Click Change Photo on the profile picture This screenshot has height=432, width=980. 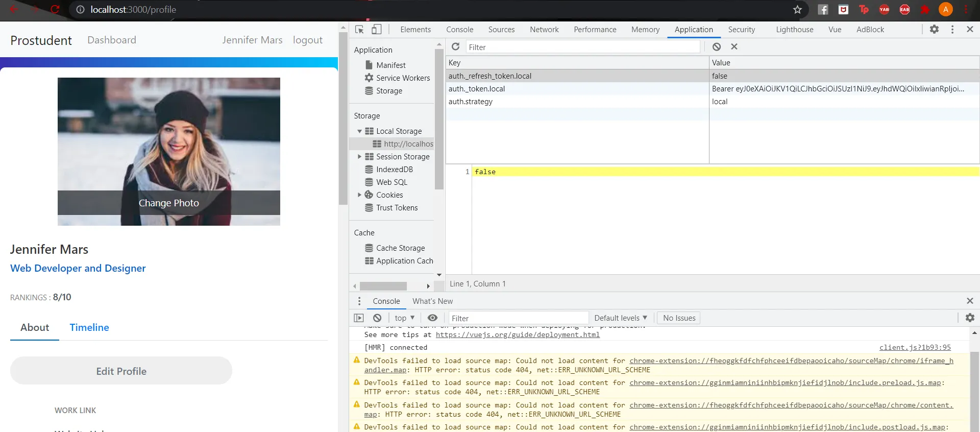coord(169,203)
